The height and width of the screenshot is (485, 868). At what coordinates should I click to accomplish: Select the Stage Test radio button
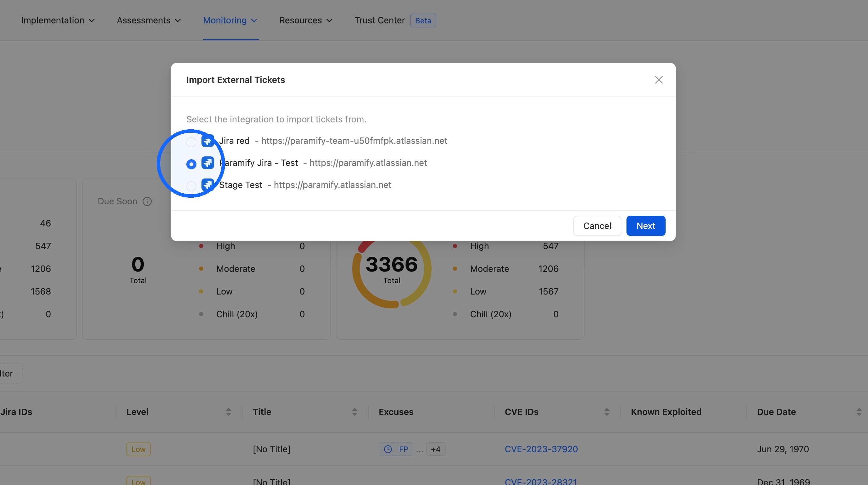click(191, 186)
